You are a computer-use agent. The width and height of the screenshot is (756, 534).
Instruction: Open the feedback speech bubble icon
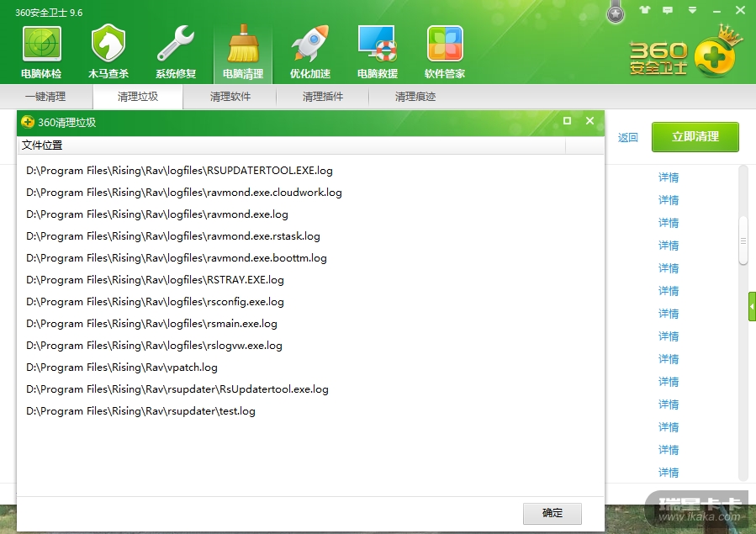[668, 10]
